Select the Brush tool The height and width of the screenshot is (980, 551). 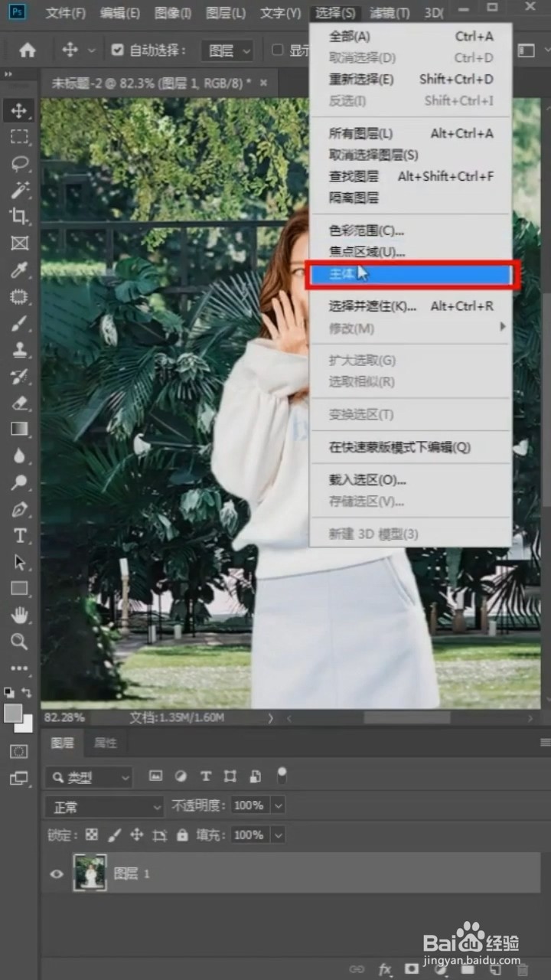(19, 323)
